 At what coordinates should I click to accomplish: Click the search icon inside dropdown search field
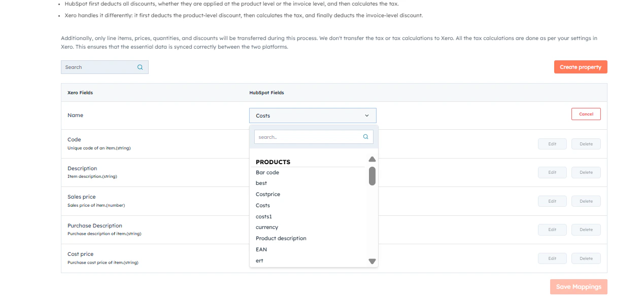(365, 137)
